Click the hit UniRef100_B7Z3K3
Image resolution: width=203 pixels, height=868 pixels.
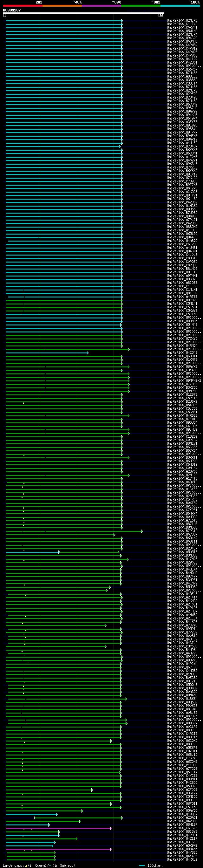182,384
